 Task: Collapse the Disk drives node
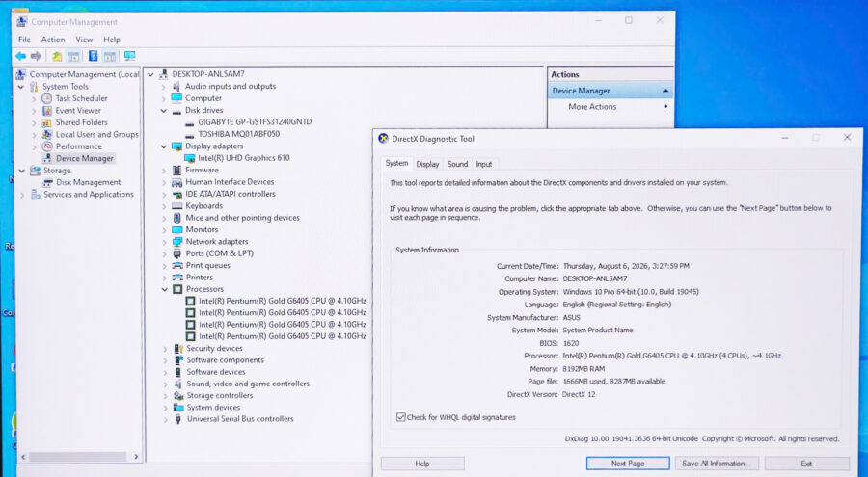(164, 111)
